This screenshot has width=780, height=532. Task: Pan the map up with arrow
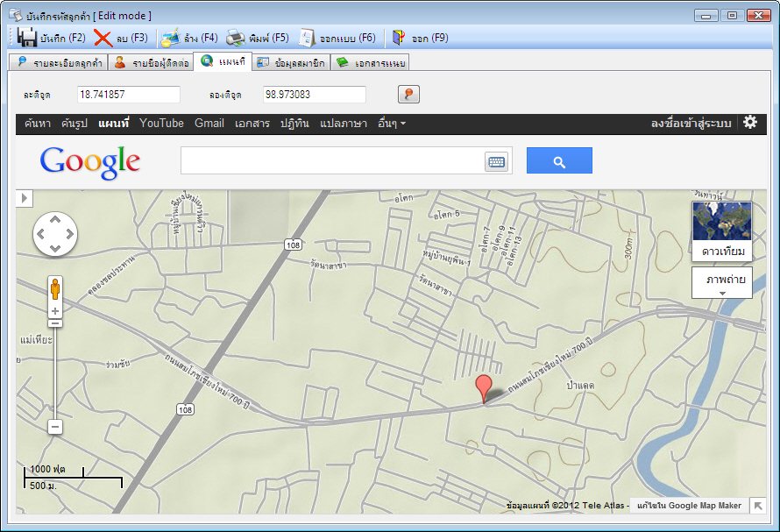[55, 219]
